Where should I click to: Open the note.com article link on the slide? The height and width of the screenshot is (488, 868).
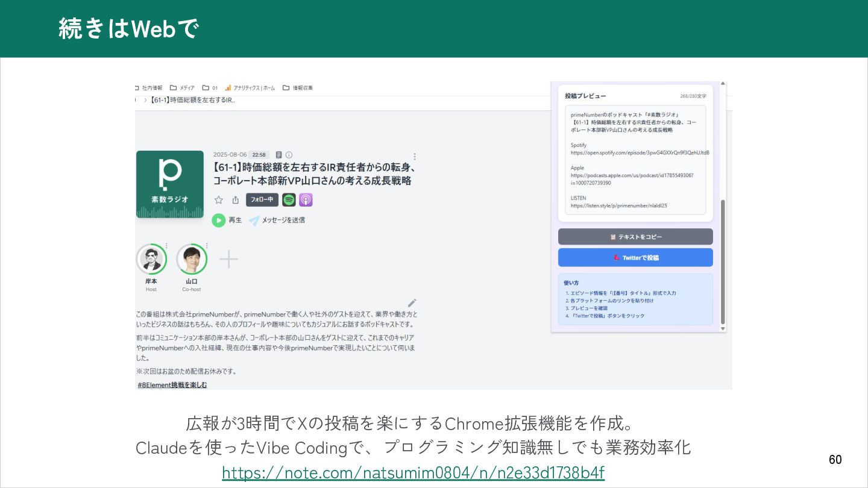pos(414,472)
